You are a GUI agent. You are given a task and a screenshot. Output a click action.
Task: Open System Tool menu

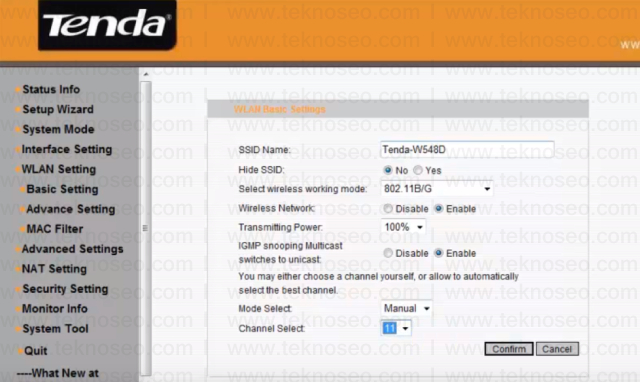tap(56, 329)
